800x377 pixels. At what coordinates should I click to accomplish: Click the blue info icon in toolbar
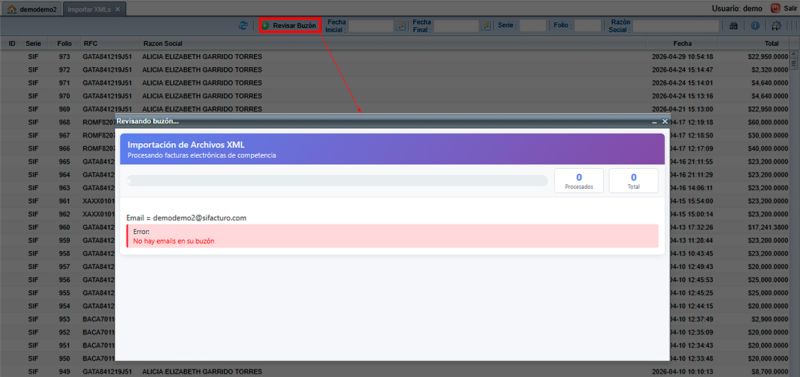click(x=755, y=26)
